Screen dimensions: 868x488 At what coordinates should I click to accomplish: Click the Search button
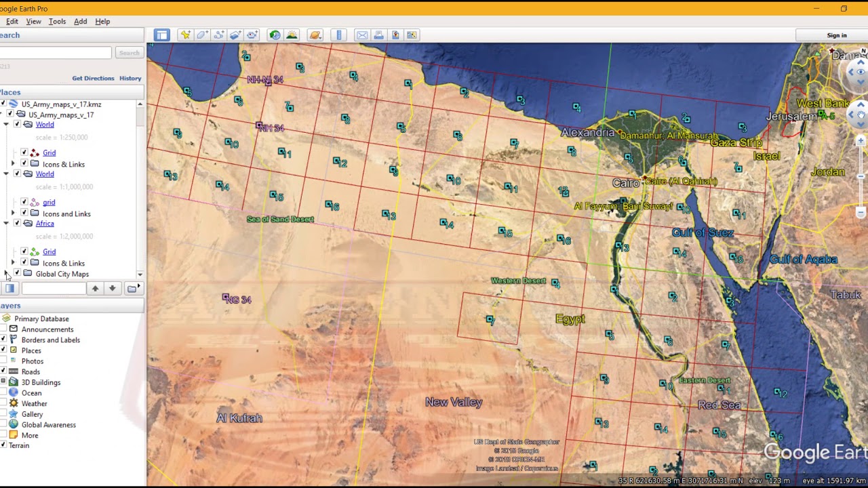coord(129,53)
